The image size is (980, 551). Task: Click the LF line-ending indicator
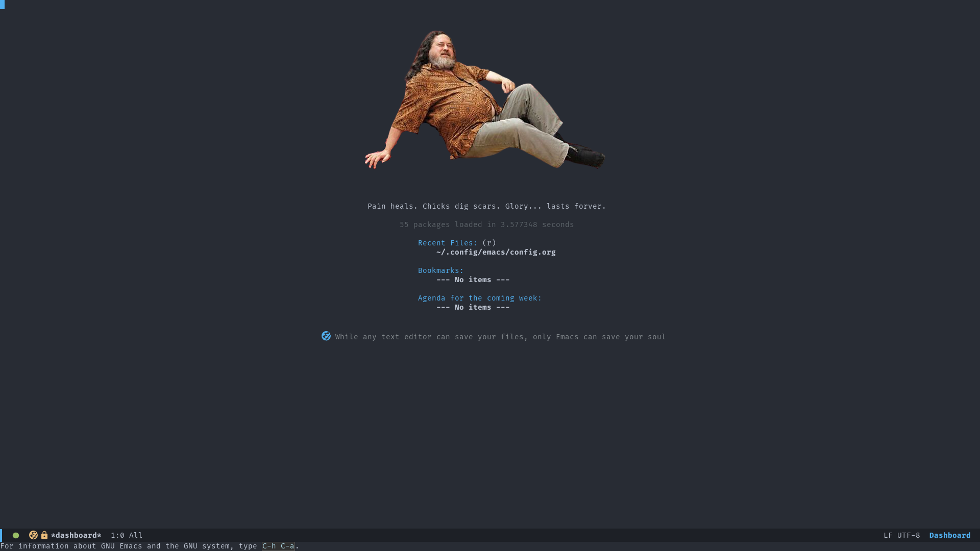(x=888, y=535)
